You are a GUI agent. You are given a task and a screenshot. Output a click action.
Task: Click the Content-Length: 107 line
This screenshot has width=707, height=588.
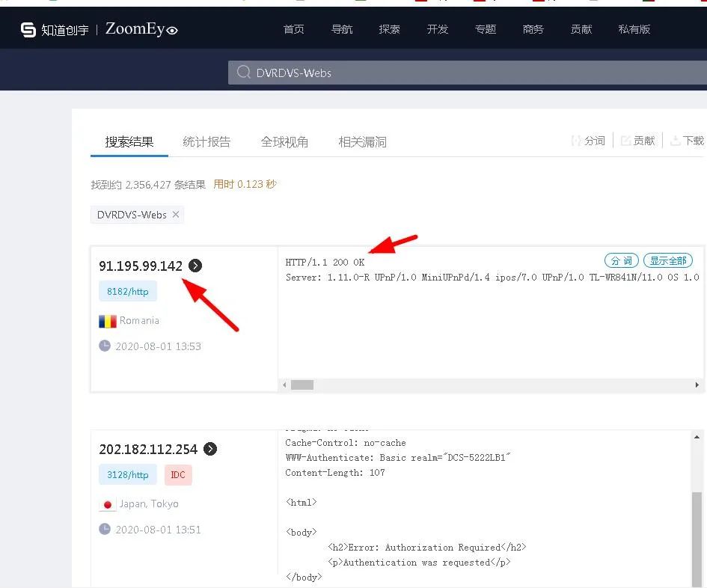pos(335,473)
